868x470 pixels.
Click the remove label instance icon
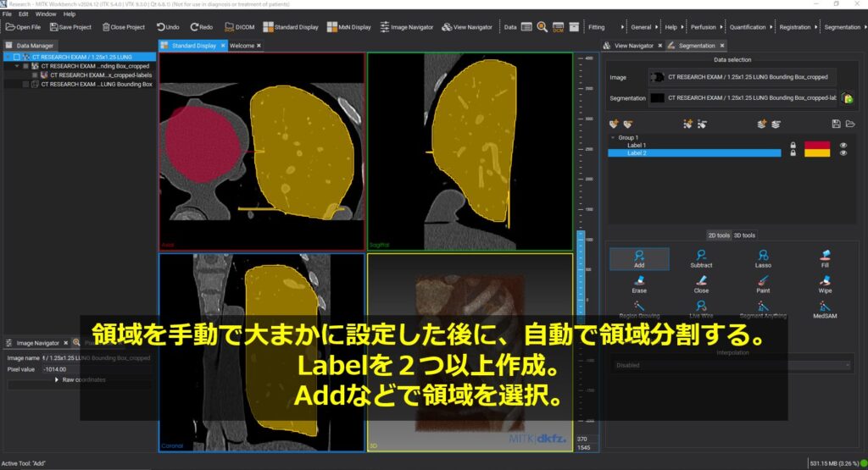pos(702,124)
